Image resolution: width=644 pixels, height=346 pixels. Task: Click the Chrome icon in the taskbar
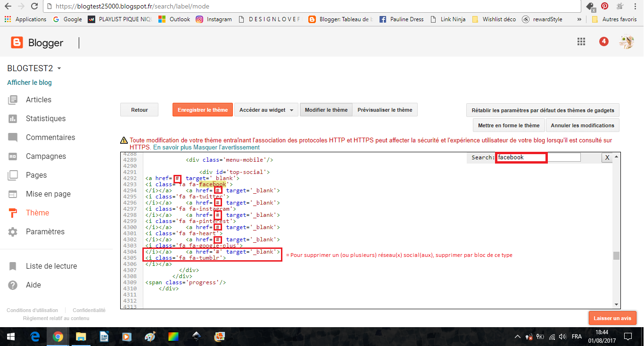58,337
